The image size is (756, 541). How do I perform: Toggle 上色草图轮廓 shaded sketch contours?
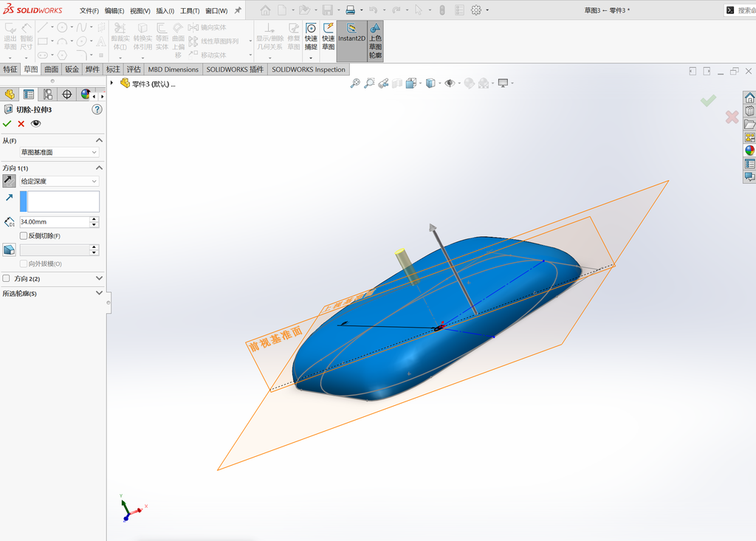375,41
